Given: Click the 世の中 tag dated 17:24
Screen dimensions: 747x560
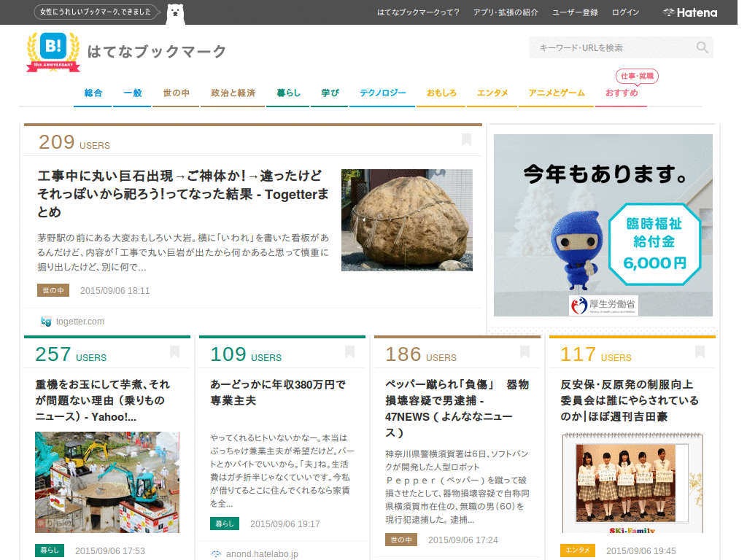Looking at the screenshot, I should (401, 540).
